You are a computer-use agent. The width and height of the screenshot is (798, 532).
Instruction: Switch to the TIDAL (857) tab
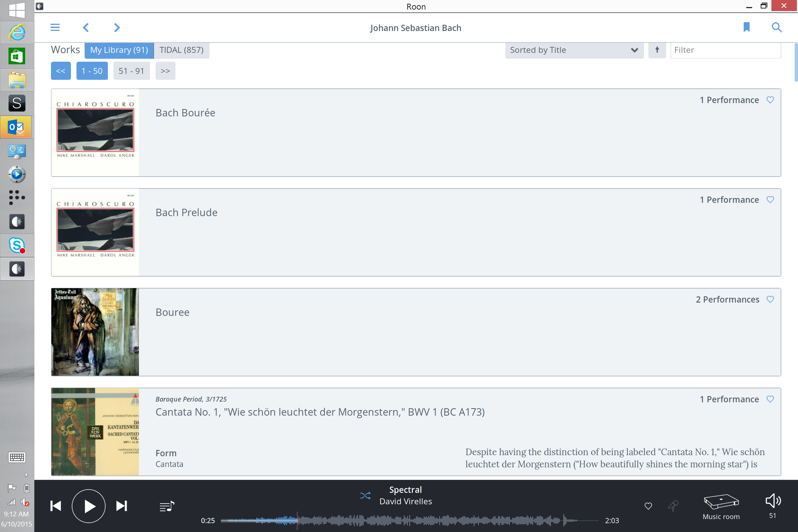pos(181,50)
